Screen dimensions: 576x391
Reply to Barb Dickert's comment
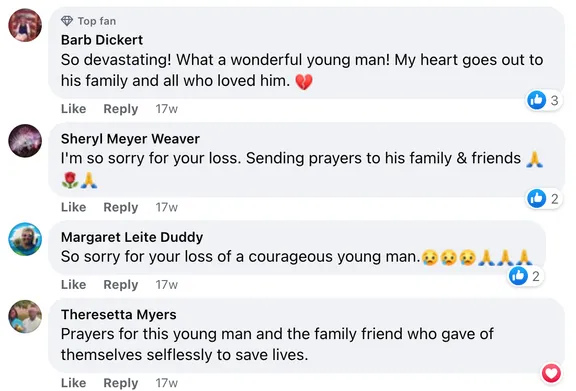pos(120,109)
